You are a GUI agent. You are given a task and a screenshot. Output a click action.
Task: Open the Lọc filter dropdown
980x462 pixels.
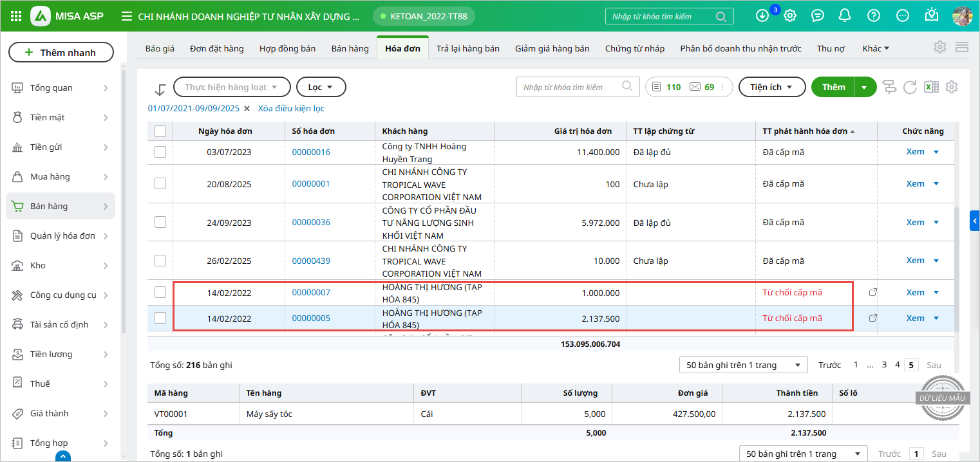(x=321, y=87)
